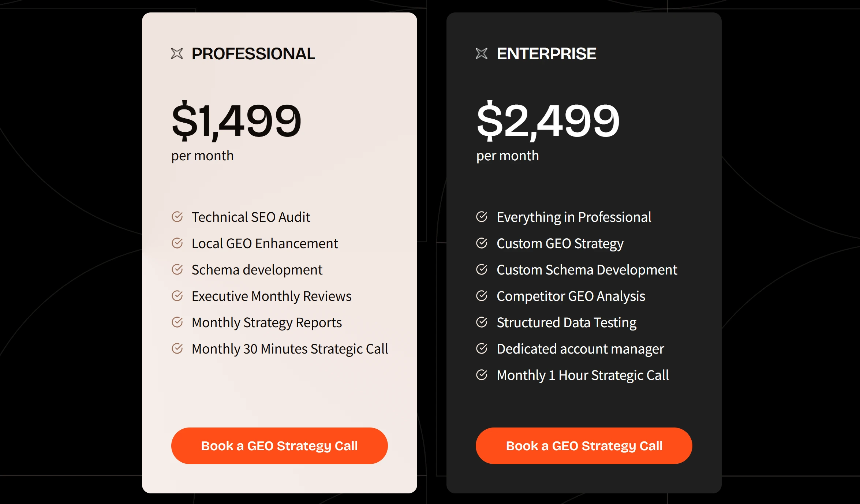Click Custom Schema Development feature text

[587, 270]
